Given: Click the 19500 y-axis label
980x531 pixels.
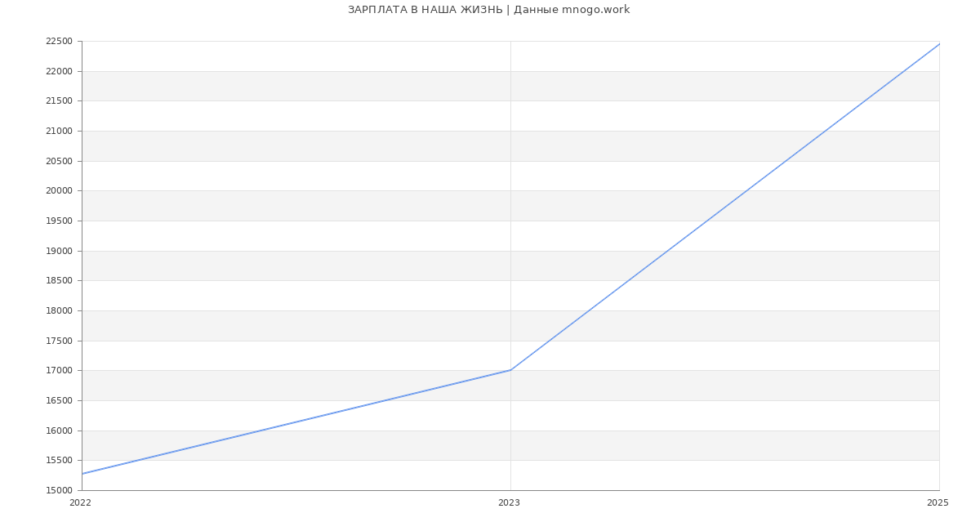Looking at the screenshot, I should (59, 221).
